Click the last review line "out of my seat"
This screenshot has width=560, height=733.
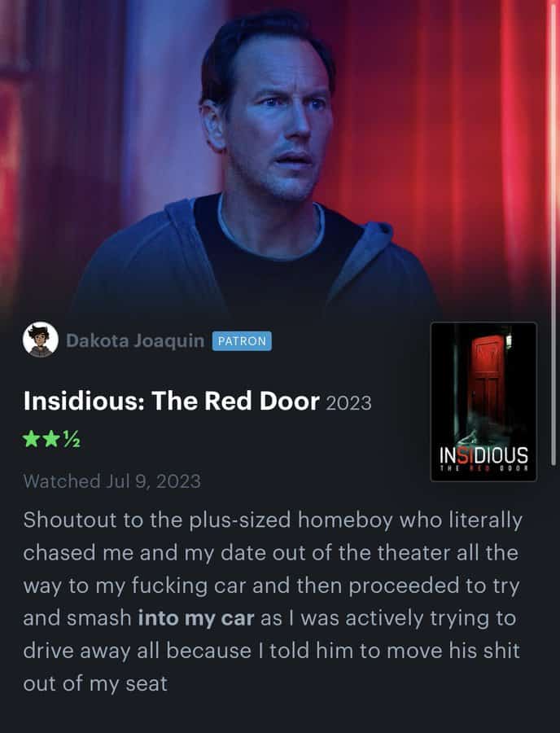95,683
